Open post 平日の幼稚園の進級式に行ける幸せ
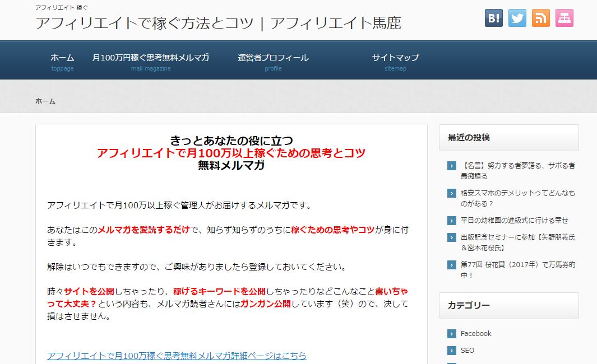The image size is (597, 364). pos(514,220)
